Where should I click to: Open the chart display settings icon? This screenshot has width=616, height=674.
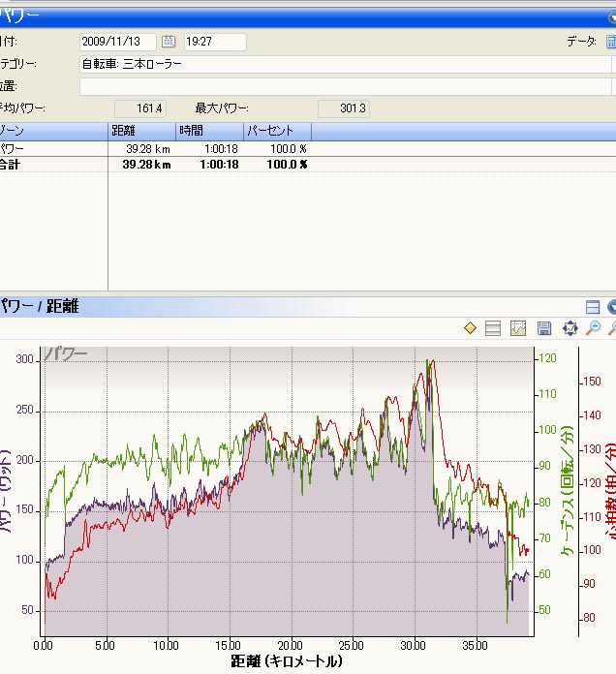(x=518, y=328)
